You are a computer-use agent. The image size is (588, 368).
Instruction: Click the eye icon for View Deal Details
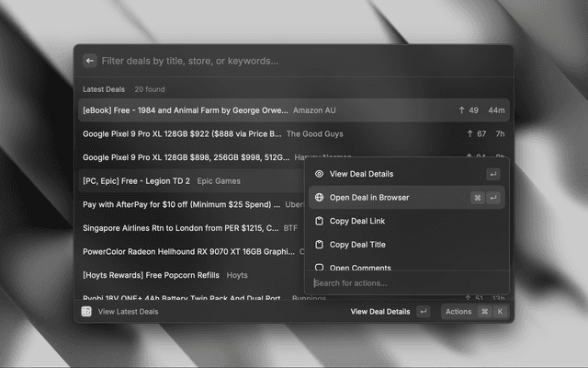[319, 174]
